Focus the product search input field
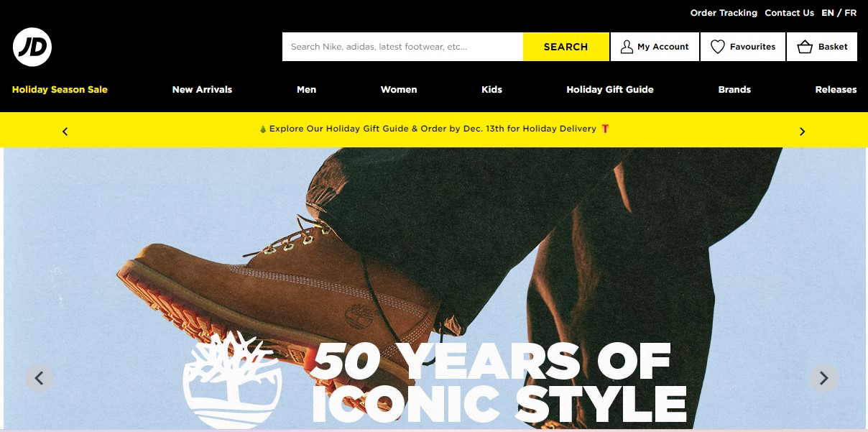The height and width of the screenshot is (432, 868). [402, 47]
